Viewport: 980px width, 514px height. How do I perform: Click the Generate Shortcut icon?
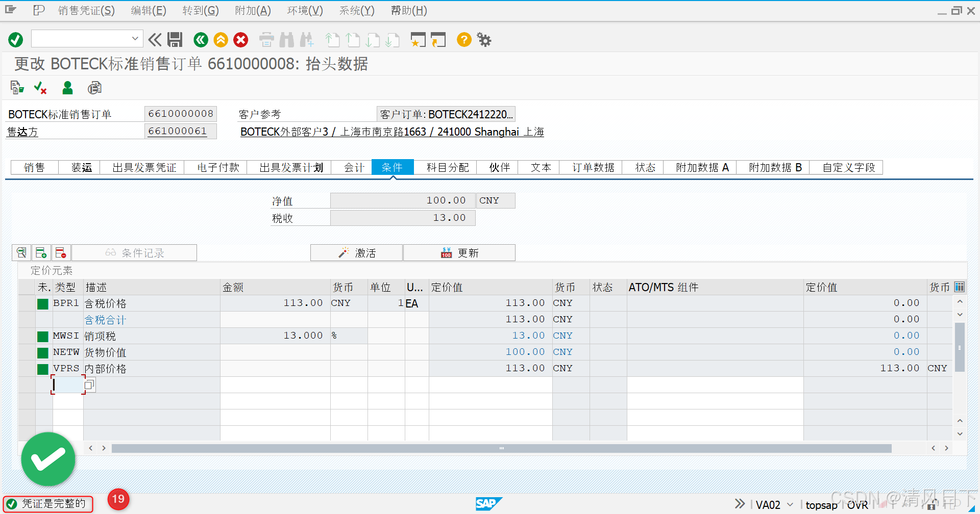(438, 40)
